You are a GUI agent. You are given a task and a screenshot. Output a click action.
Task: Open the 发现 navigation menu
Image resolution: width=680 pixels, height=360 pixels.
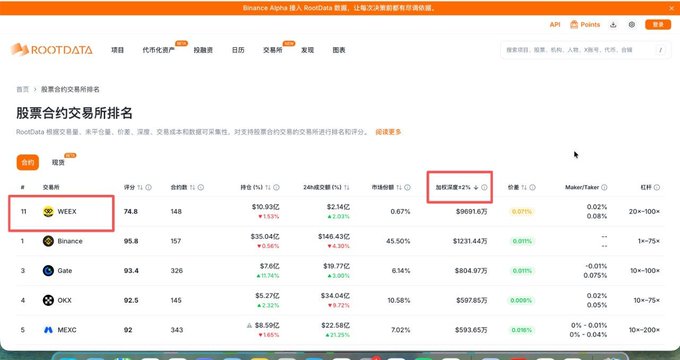[x=307, y=50]
